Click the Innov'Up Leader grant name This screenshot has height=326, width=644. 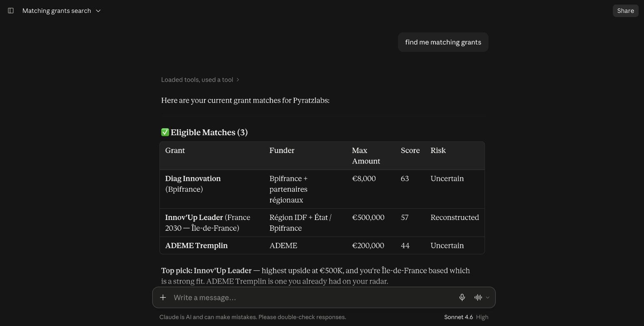pos(194,217)
